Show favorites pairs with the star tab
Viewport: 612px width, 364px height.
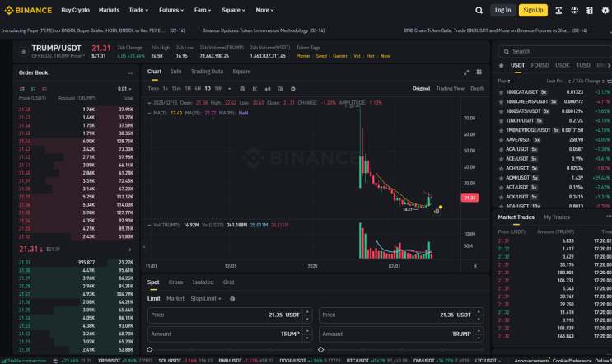coord(501,66)
